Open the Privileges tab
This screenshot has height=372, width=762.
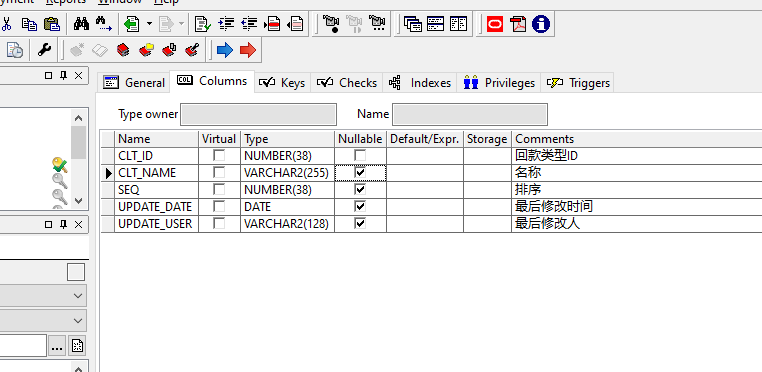[499, 83]
